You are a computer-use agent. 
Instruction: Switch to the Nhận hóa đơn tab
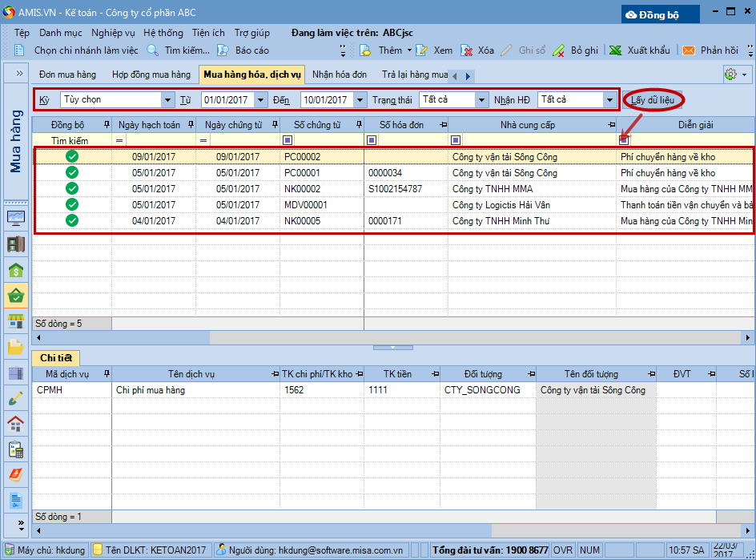click(x=339, y=75)
